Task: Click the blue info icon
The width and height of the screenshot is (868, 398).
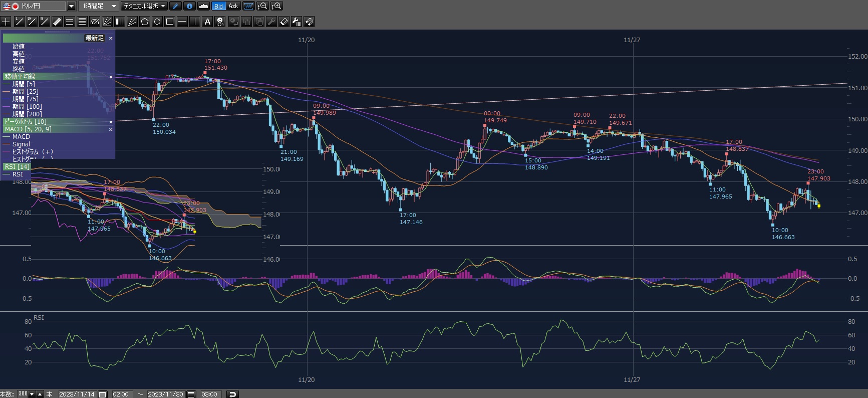Action: (189, 6)
